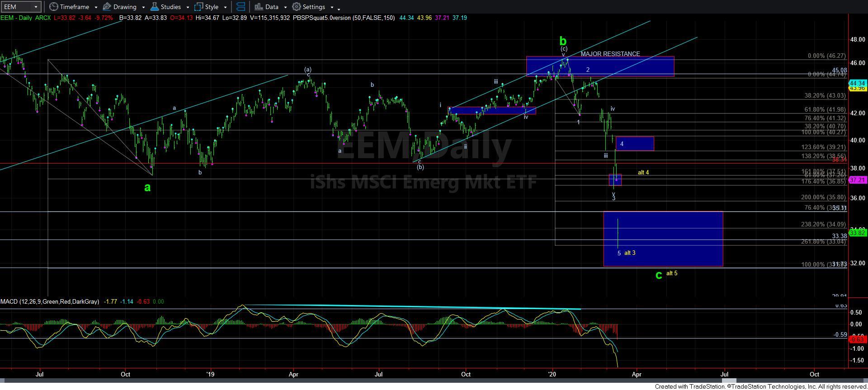868x390 pixels.
Task: Open the Settings gear icon
Action: point(296,7)
